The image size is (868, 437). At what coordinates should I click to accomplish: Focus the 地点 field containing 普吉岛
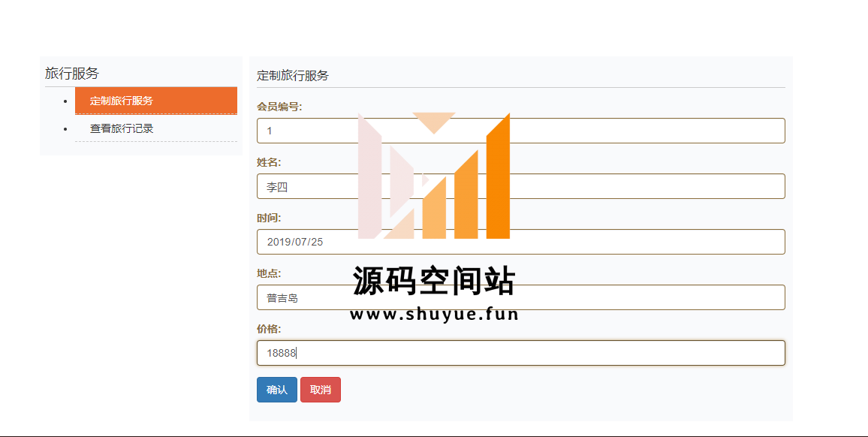pyautogui.click(x=521, y=297)
